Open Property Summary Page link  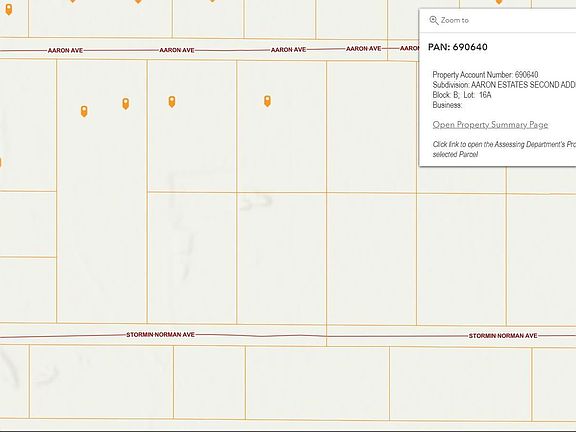point(490,125)
